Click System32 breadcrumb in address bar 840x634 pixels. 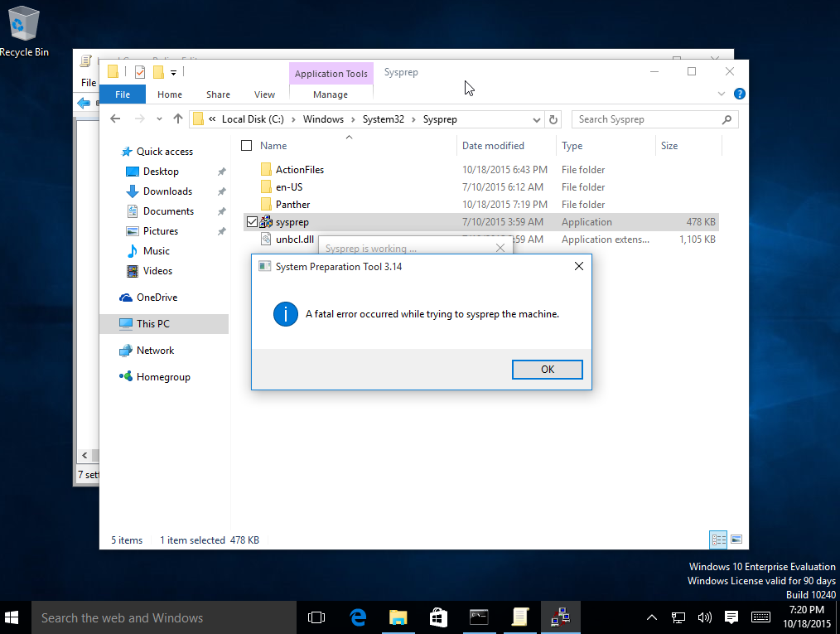383,119
